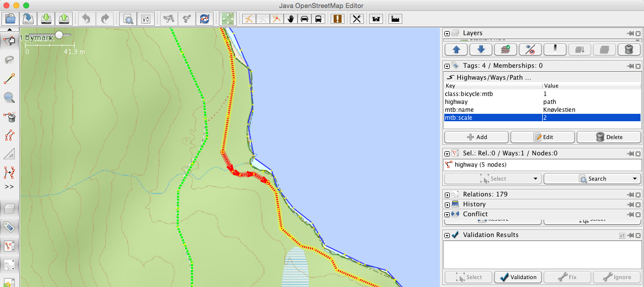This screenshot has width=644, height=287.
Task: Toggle layer visibility with the eye icon
Action: [x=530, y=49]
